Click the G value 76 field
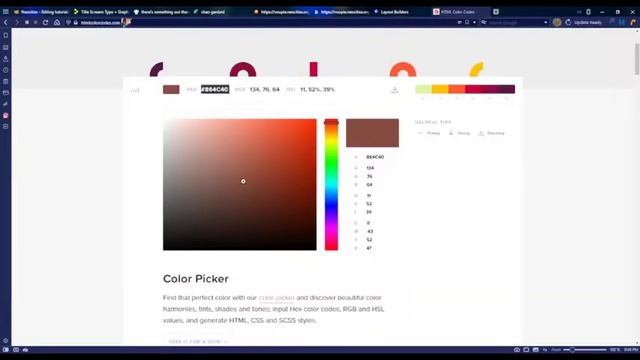640x360 pixels. click(369, 176)
